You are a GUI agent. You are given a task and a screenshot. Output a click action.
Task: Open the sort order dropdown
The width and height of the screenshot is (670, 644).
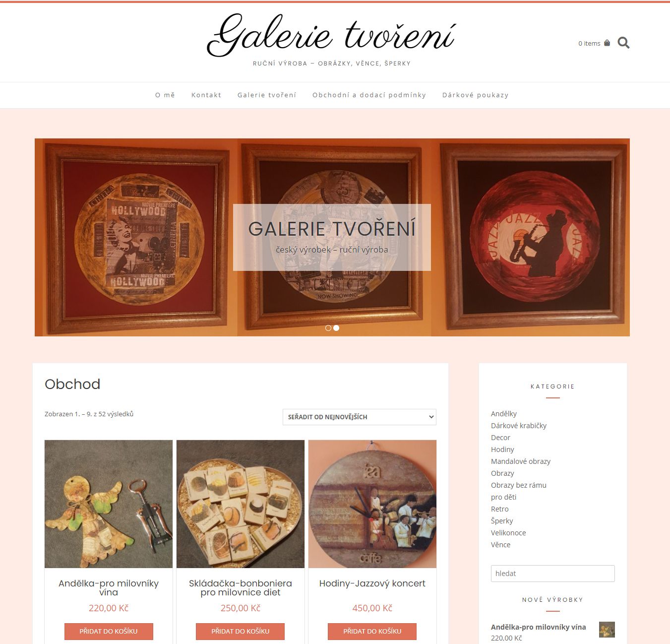point(360,417)
